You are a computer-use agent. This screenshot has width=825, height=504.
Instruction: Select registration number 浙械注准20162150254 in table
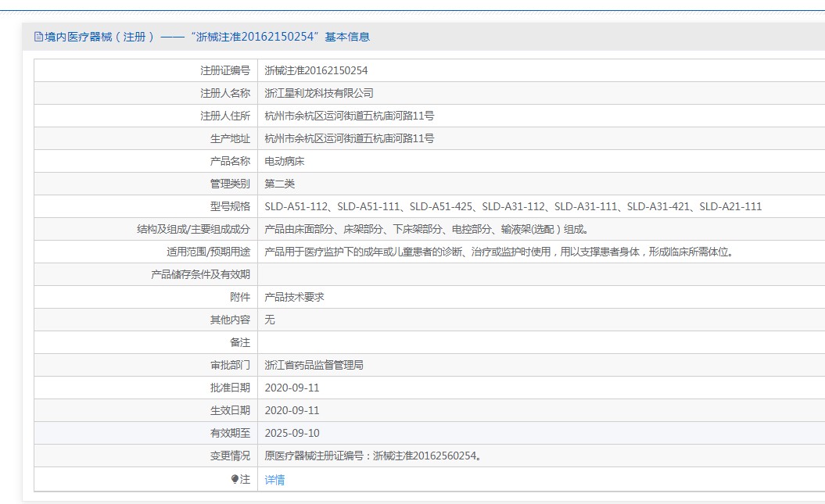click(316, 70)
